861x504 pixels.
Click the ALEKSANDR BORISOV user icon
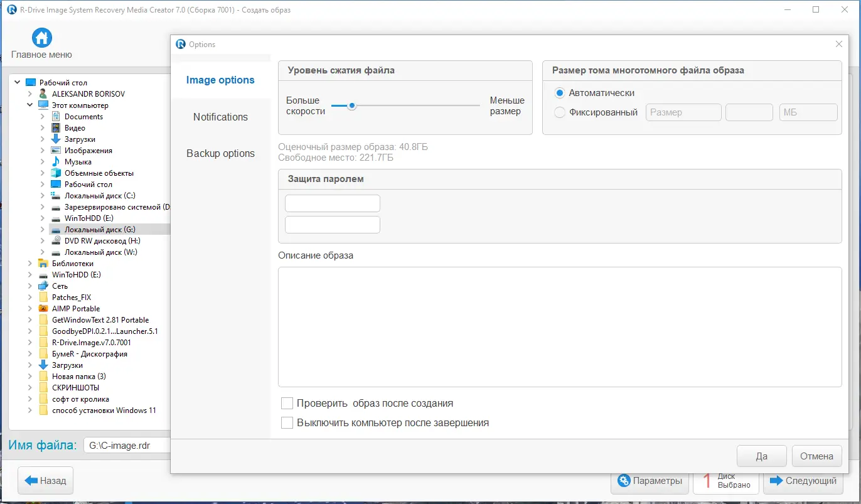pos(43,94)
